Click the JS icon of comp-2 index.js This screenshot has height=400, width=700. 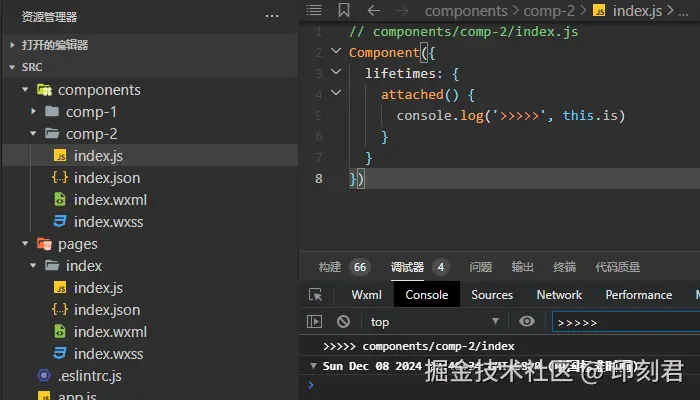click(x=60, y=155)
